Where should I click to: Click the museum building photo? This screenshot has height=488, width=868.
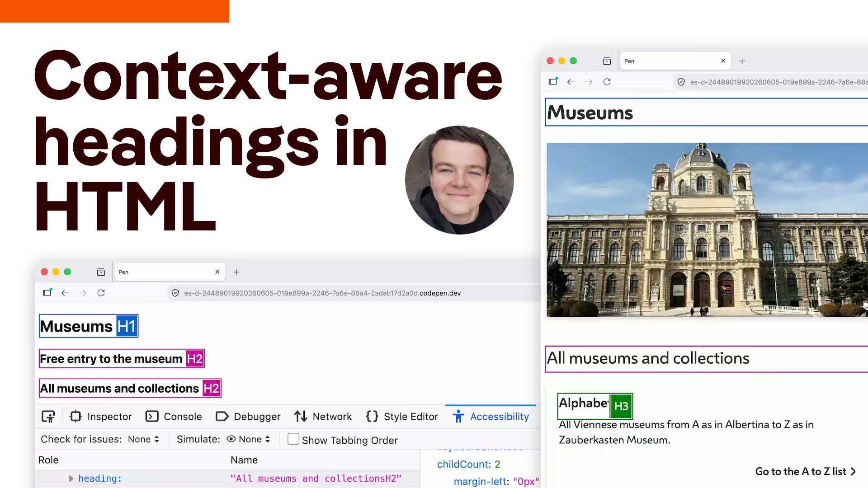[707, 230]
